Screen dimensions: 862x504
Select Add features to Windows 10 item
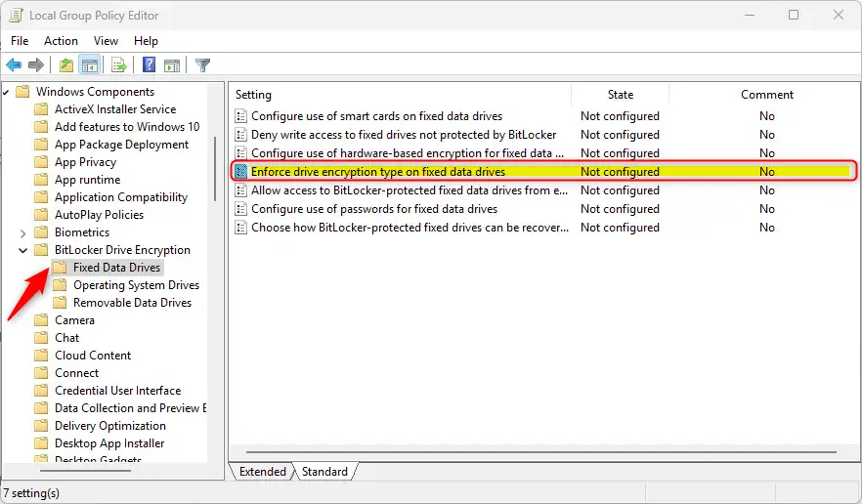pyautogui.click(x=127, y=126)
